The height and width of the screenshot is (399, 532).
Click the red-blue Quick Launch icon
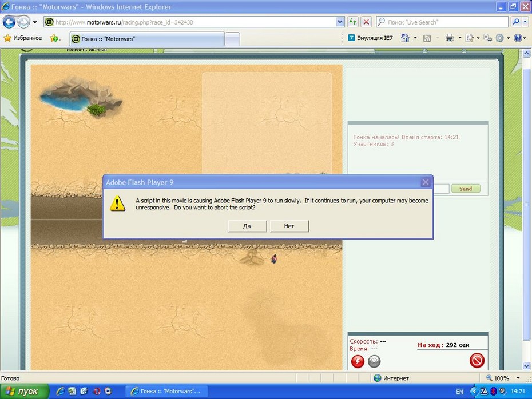pos(97,391)
